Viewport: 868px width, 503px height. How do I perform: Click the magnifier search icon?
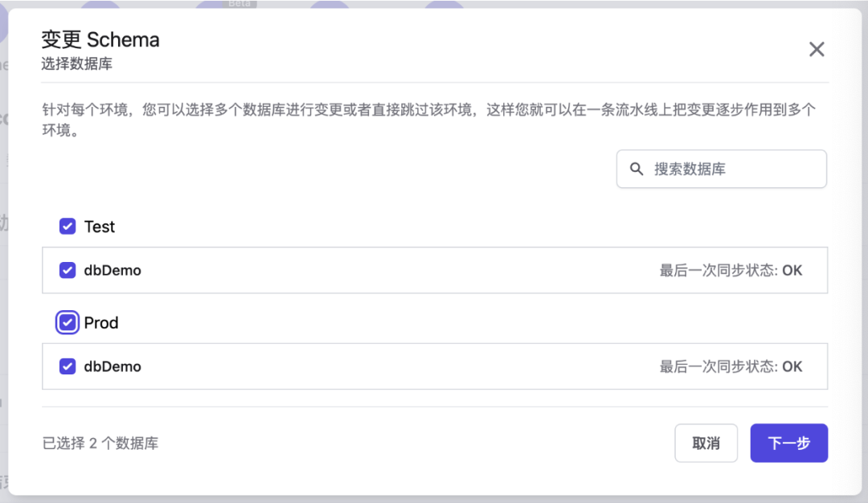click(637, 169)
